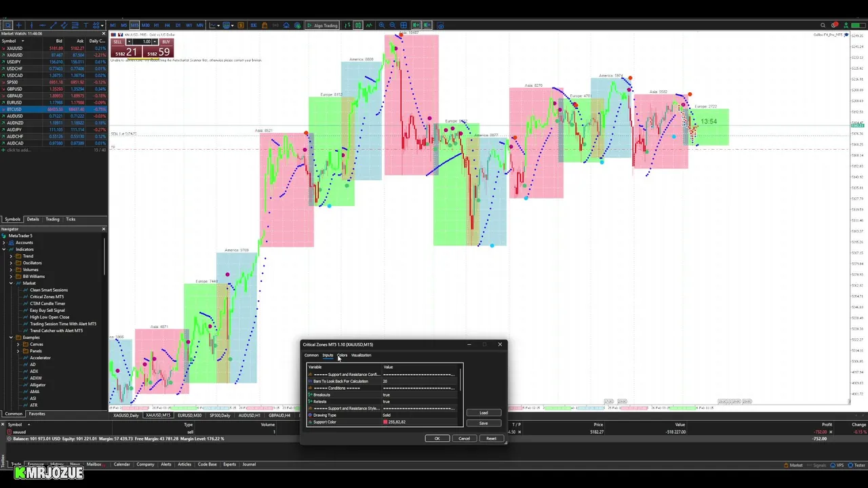Open the tile windows grid icon

point(403,25)
